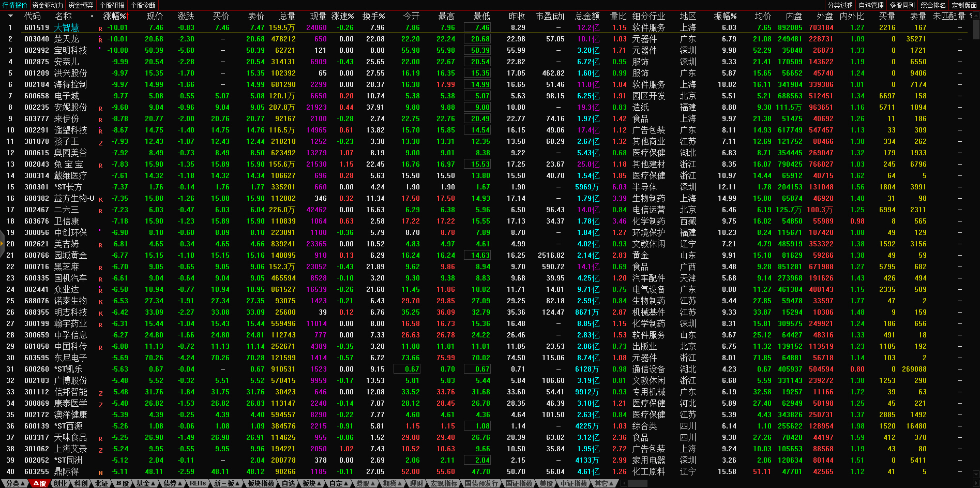The height and width of the screenshot is (488, 980).
Task: Click the scroll-left arrow in bottom tab bar
Action: (x=624, y=483)
